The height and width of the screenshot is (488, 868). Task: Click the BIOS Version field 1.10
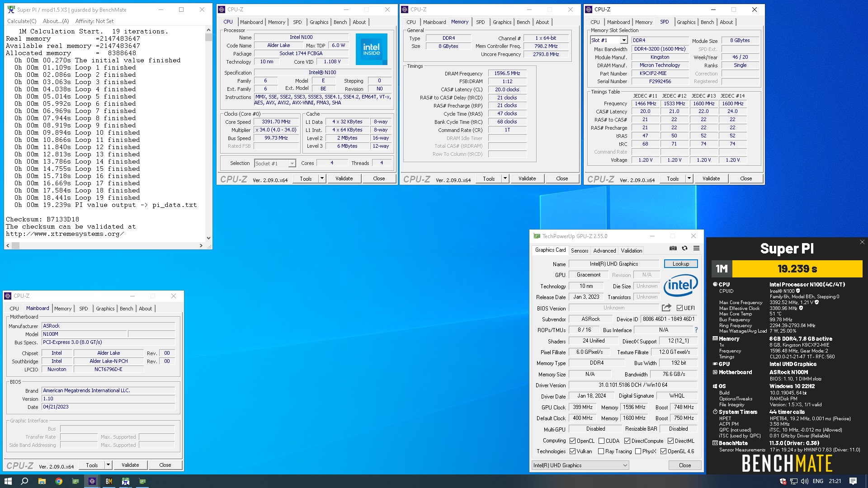pyautogui.click(x=108, y=399)
